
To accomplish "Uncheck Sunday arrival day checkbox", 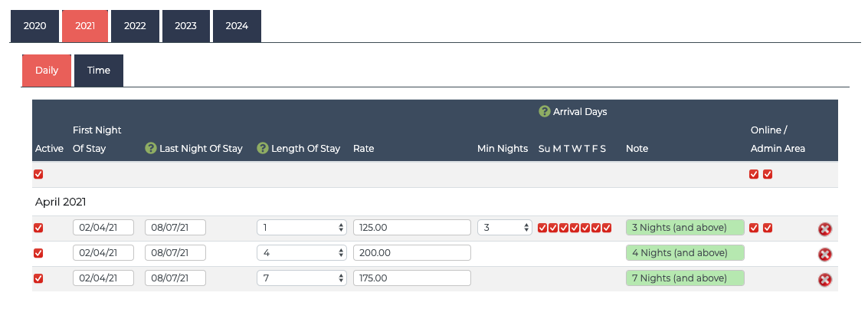I will tap(542, 228).
